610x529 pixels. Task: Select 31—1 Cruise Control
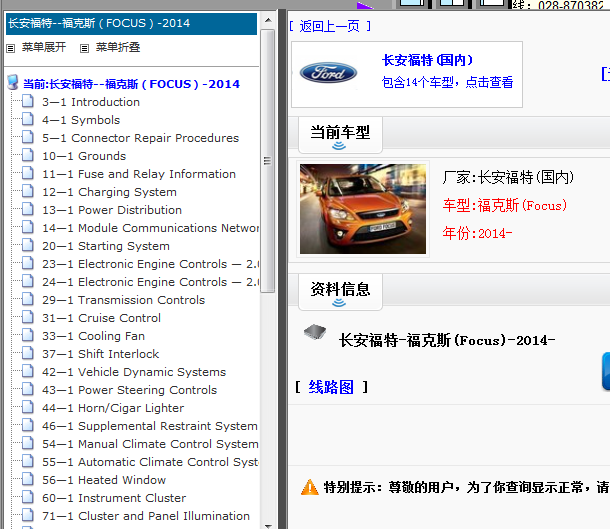point(102,318)
